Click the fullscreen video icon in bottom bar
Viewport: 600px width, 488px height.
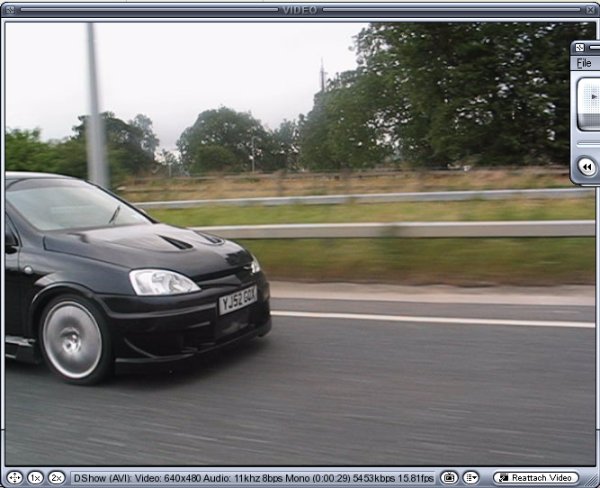click(14, 478)
